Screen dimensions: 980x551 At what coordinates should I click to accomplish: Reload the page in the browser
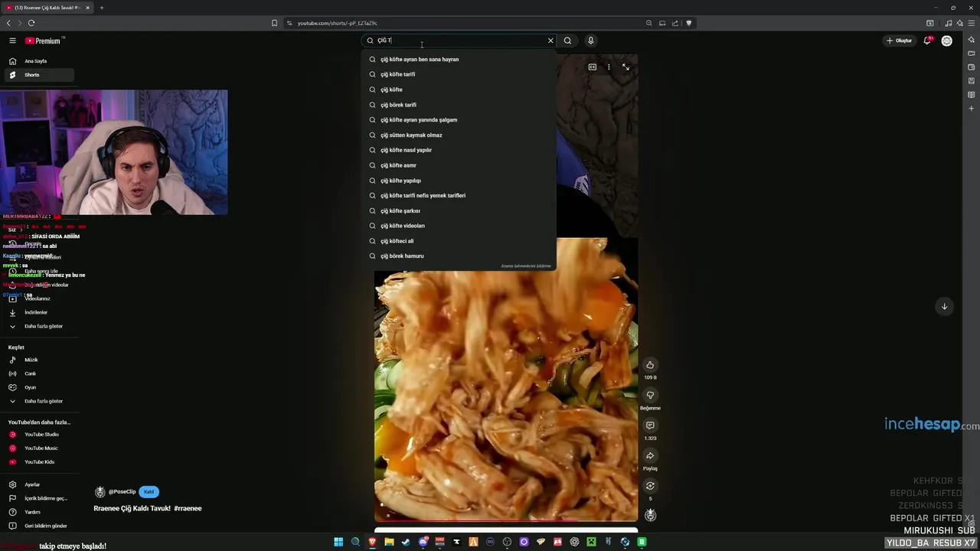tap(31, 23)
